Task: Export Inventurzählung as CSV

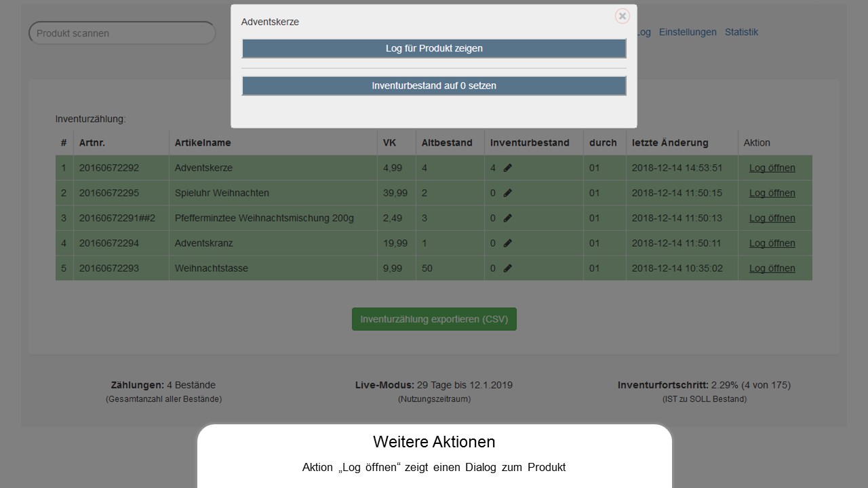Action: coord(434,319)
